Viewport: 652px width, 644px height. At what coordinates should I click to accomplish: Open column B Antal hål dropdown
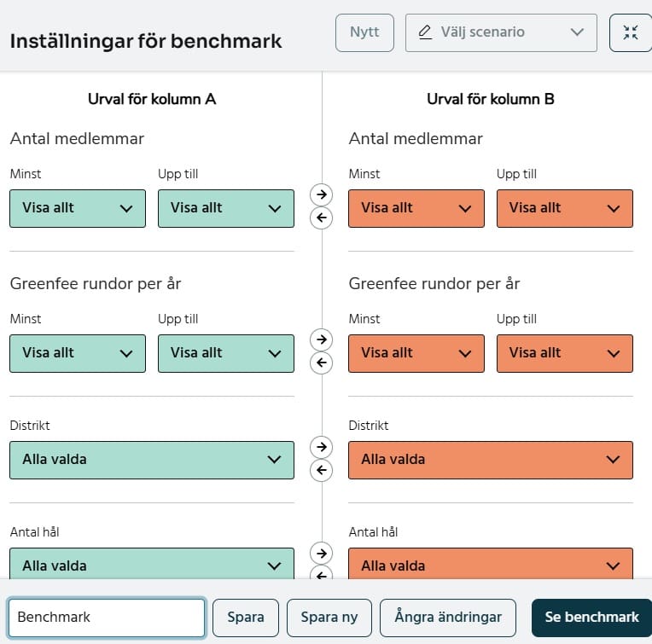pyautogui.click(x=491, y=566)
